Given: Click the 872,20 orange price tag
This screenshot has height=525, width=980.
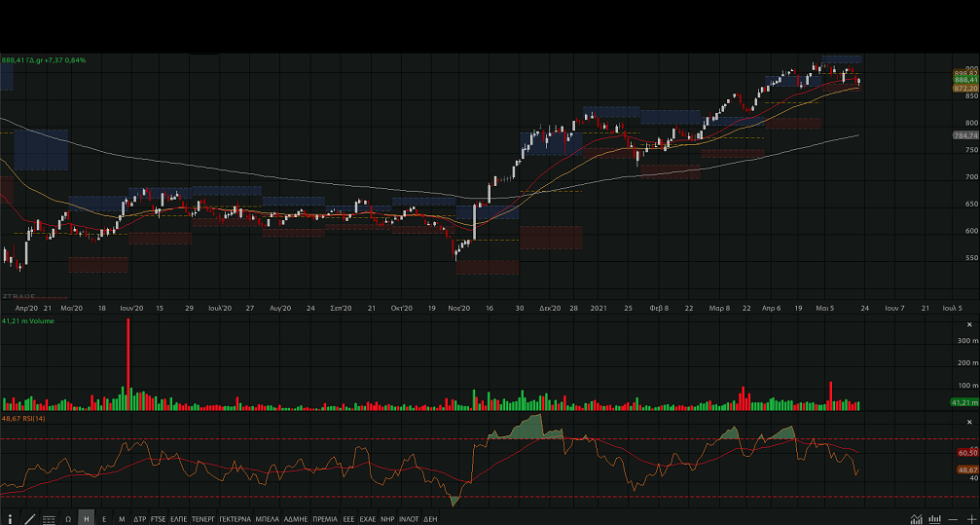Looking at the screenshot, I should coord(965,89).
